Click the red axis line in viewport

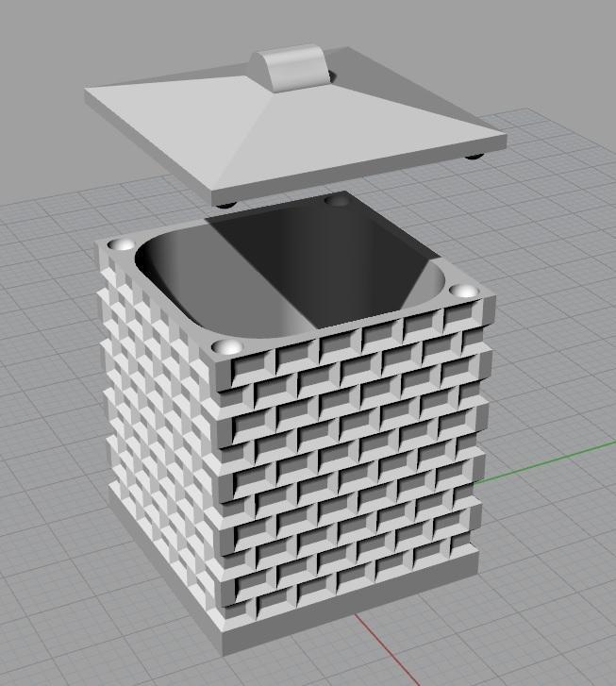(x=386, y=649)
